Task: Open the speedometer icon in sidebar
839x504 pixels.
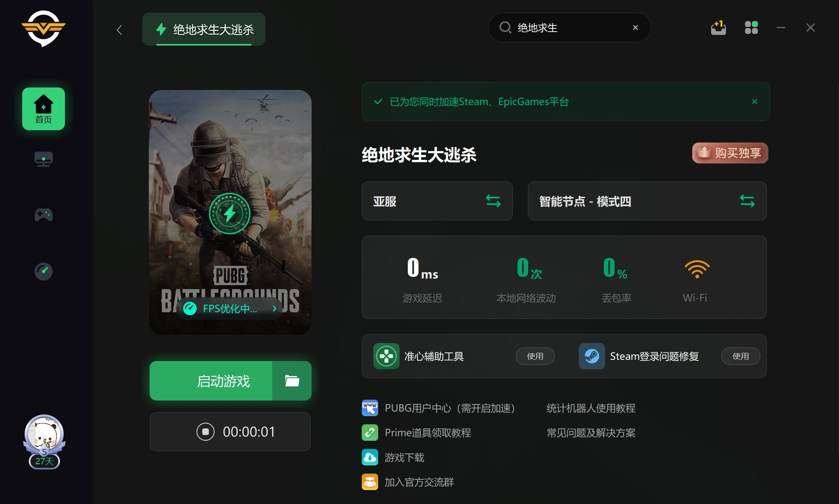Action: point(44,271)
